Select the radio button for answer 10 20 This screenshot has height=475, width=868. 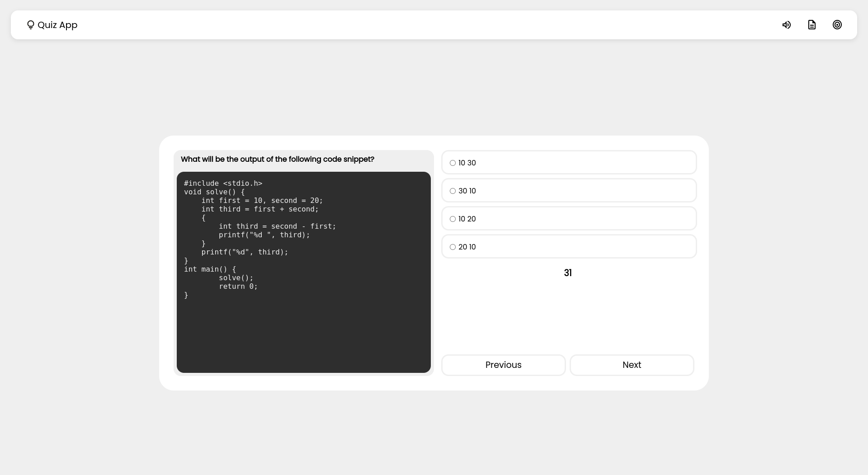click(x=453, y=219)
